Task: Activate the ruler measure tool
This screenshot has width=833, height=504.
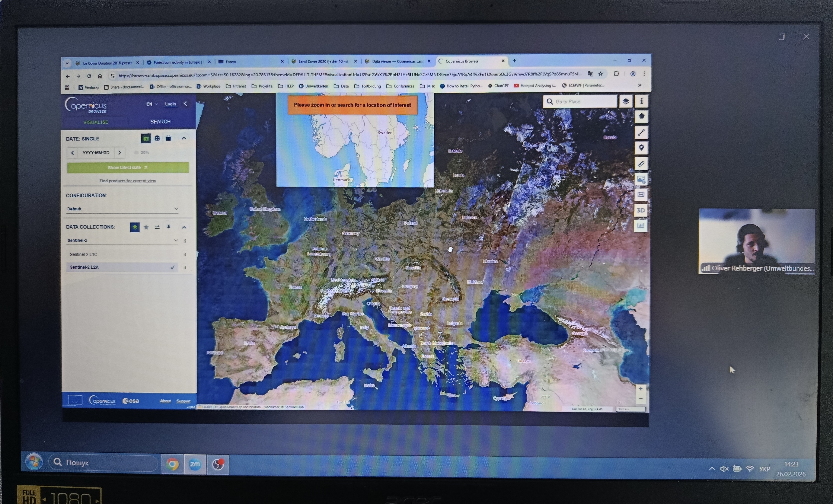Action: (641, 164)
